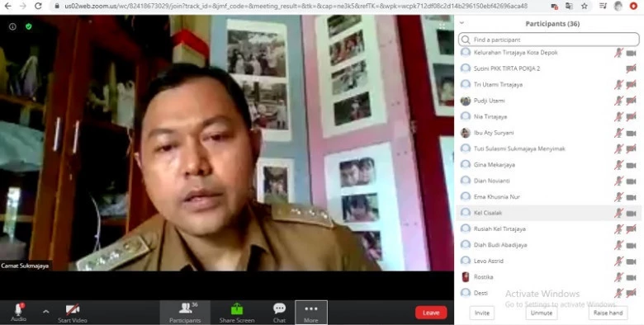Bookmark this page with star icon
The width and height of the screenshot is (644, 325).
(x=585, y=6)
